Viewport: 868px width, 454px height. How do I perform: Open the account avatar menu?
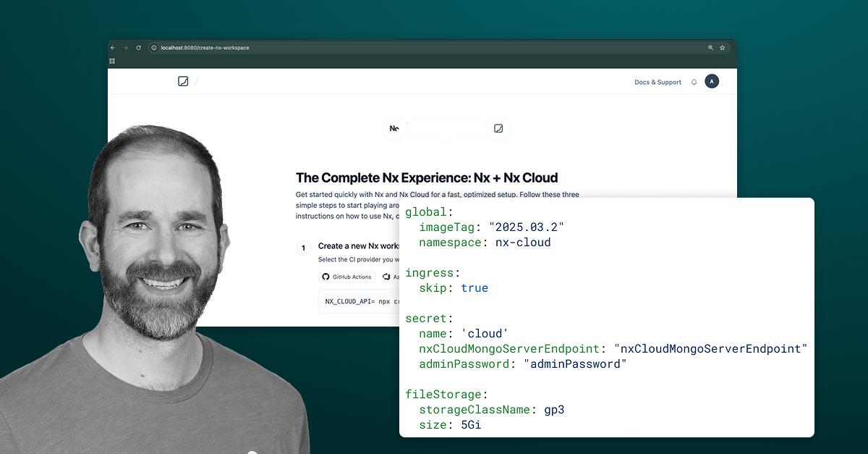[711, 81]
